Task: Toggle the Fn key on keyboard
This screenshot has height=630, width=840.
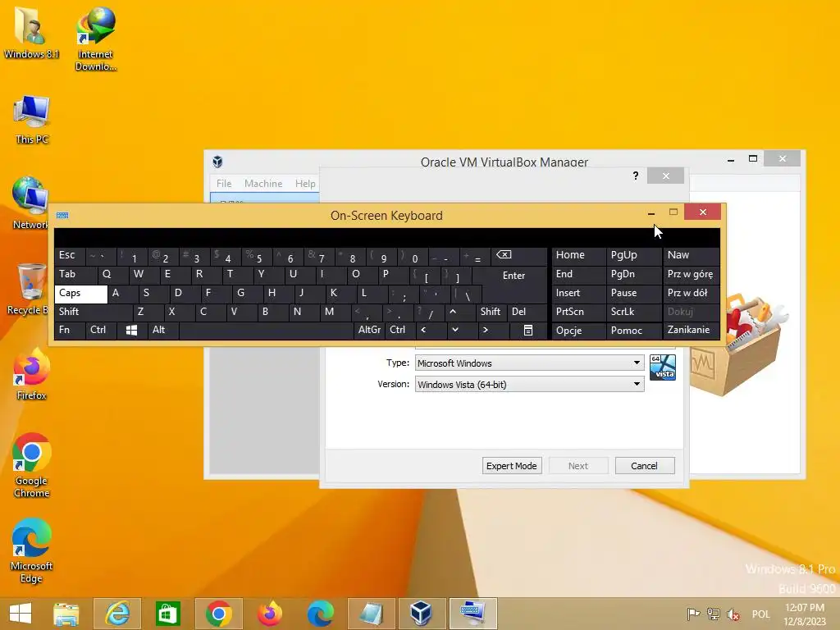Action: 70,330
